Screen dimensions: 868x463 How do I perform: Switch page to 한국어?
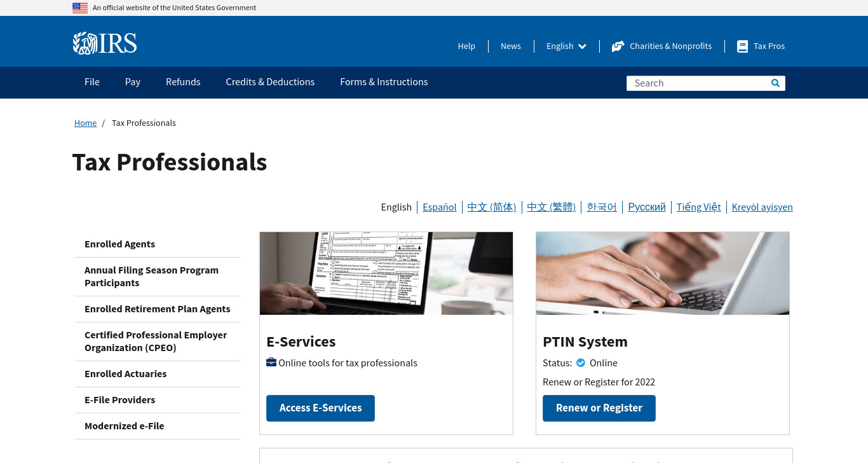point(602,207)
